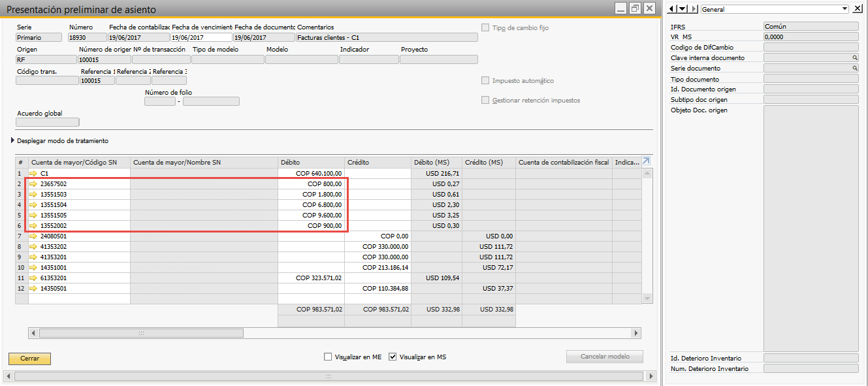Toggle the Tipo de cambio fijo checkbox
This screenshot has width=868, height=386.
pyautogui.click(x=485, y=28)
